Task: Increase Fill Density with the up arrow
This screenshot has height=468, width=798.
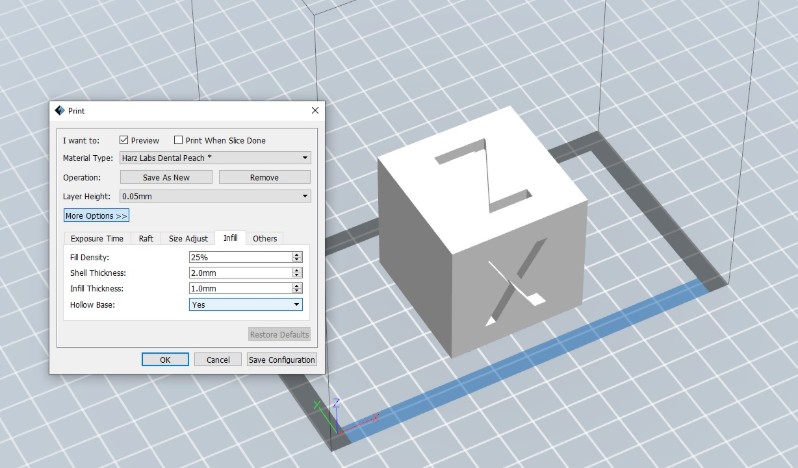Action: (297, 254)
